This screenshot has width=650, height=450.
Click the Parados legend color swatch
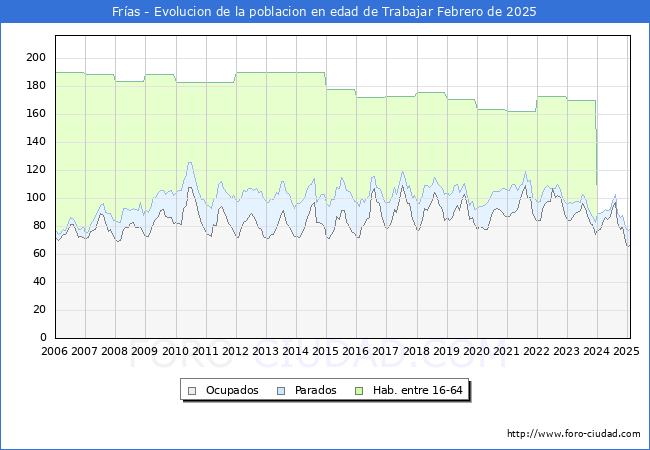[x=281, y=391]
